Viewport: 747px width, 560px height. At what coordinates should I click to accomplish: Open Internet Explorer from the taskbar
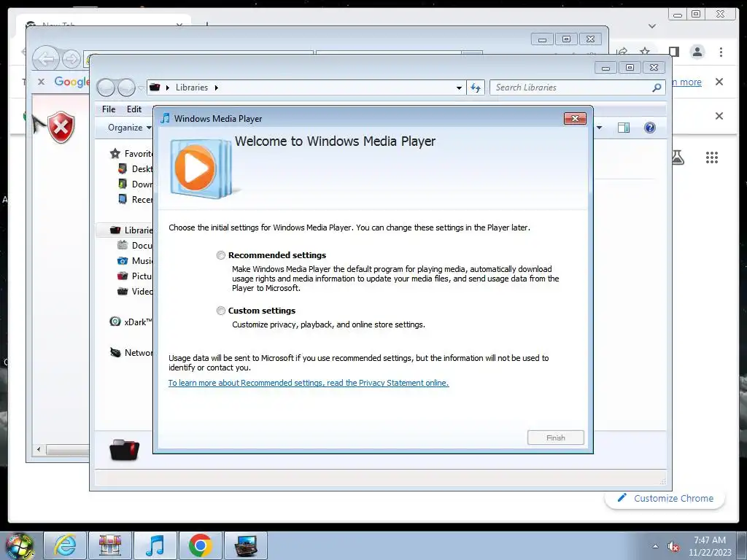(65, 545)
